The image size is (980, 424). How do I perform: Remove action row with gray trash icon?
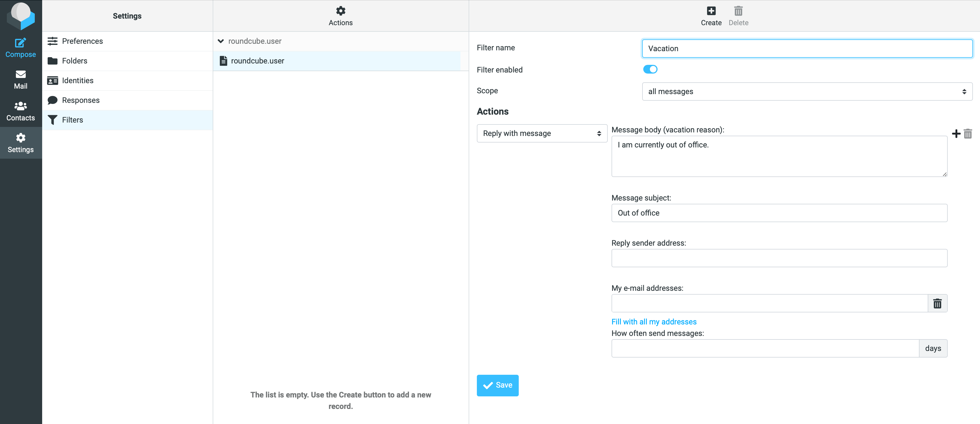(968, 133)
